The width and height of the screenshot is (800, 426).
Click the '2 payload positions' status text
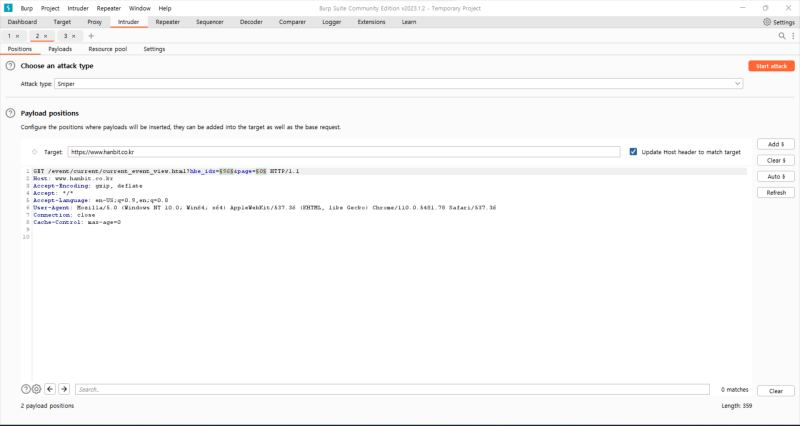pyautogui.click(x=47, y=406)
